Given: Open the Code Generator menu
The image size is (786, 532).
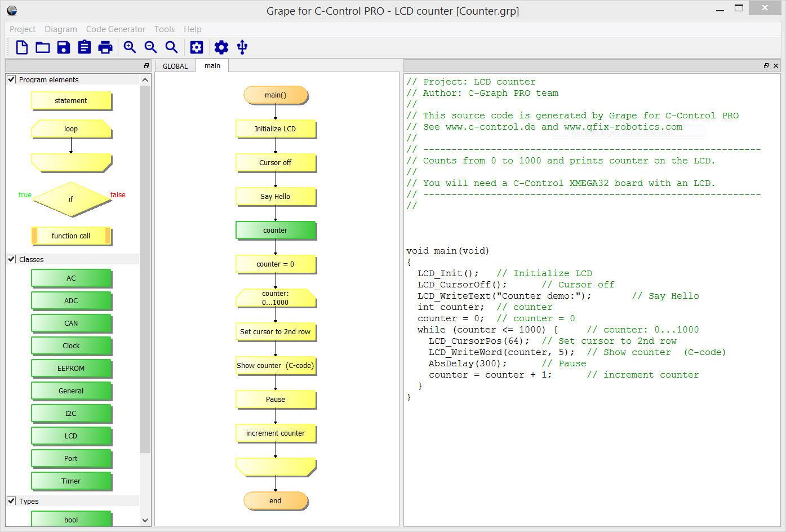Looking at the screenshot, I should click(116, 29).
